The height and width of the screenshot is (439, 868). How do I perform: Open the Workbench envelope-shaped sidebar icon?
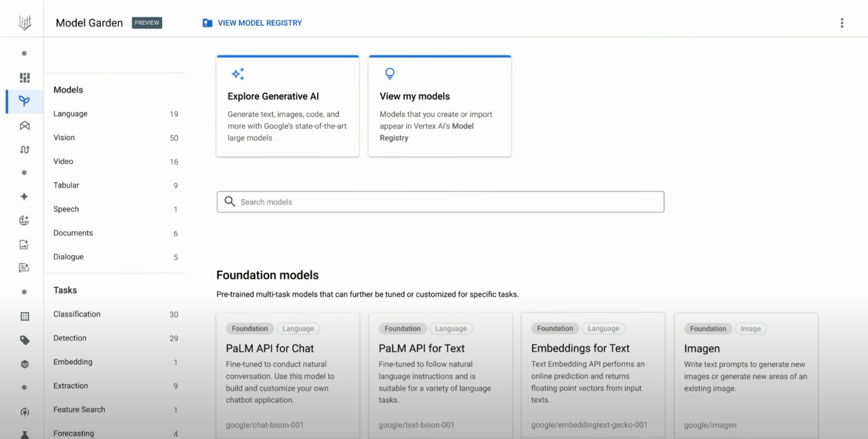point(24,126)
